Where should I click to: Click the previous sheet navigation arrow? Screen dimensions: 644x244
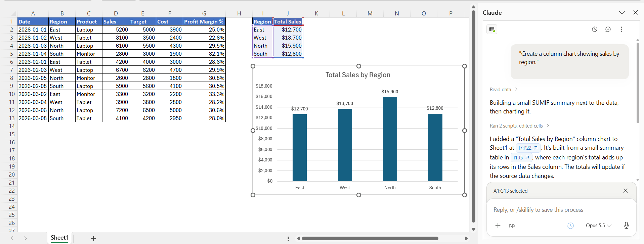pos(12,238)
